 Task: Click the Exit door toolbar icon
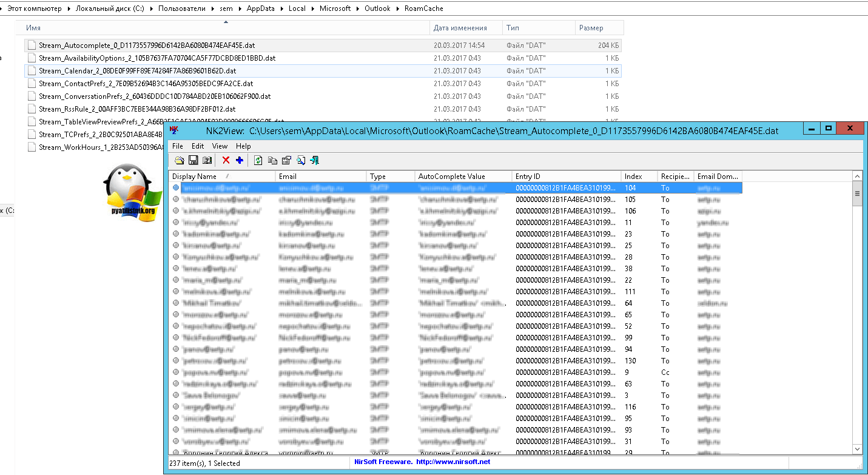click(x=314, y=160)
